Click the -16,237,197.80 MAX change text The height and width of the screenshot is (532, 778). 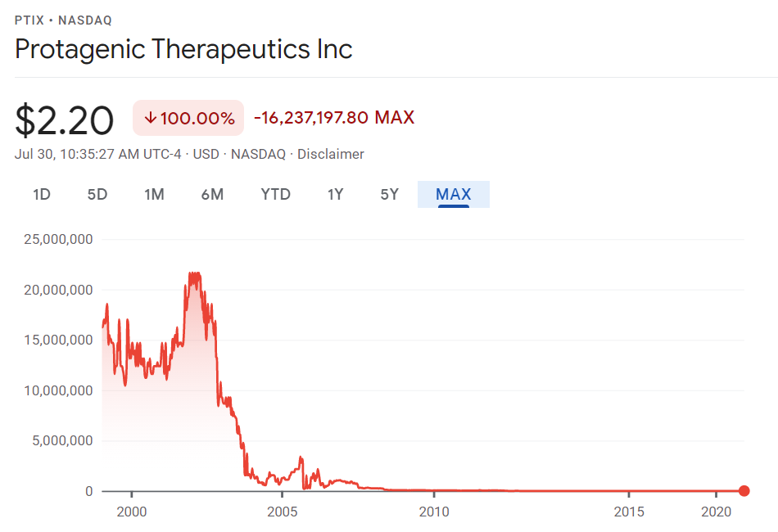click(x=334, y=118)
